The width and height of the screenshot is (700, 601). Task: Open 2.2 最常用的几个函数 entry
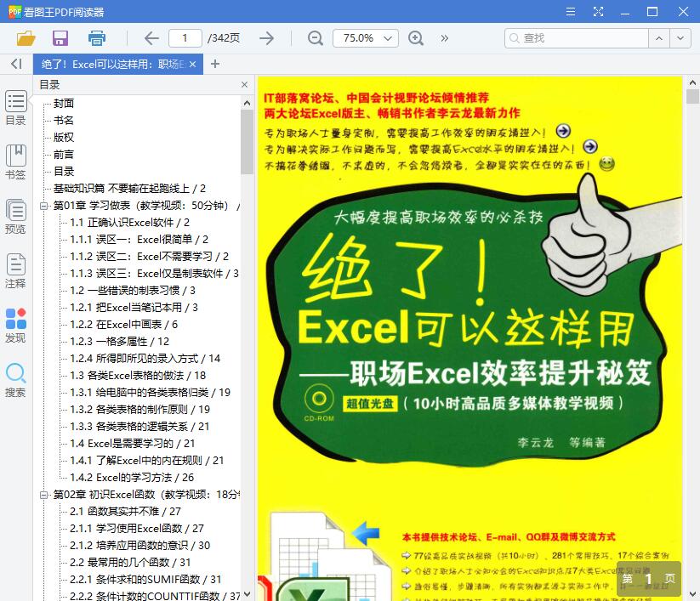pos(130,563)
